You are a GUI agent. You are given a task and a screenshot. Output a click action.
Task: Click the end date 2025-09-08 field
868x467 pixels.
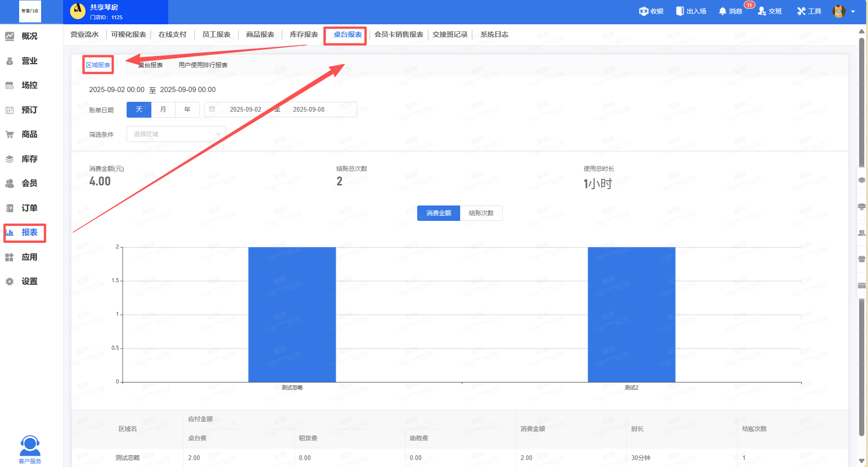click(309, 109)
